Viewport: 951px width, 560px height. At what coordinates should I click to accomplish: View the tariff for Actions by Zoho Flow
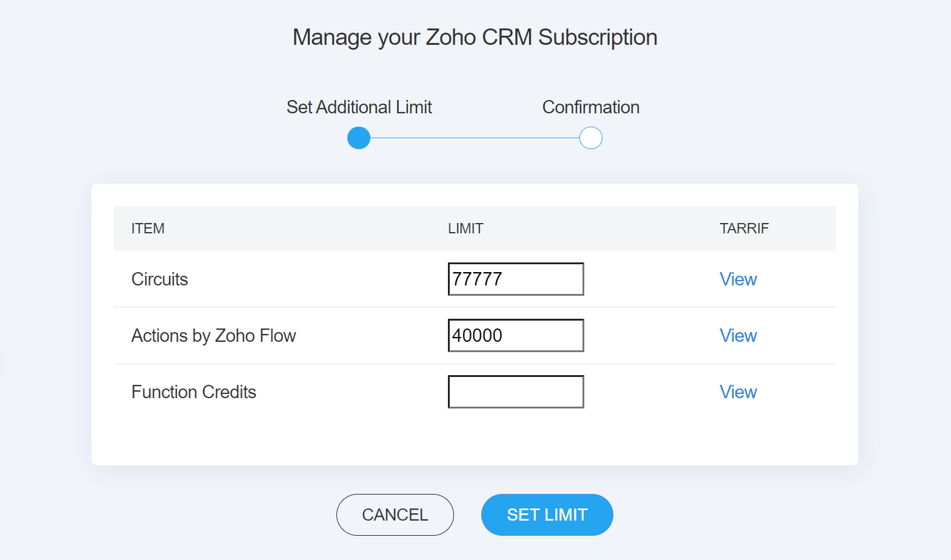[x=738, y=336]
